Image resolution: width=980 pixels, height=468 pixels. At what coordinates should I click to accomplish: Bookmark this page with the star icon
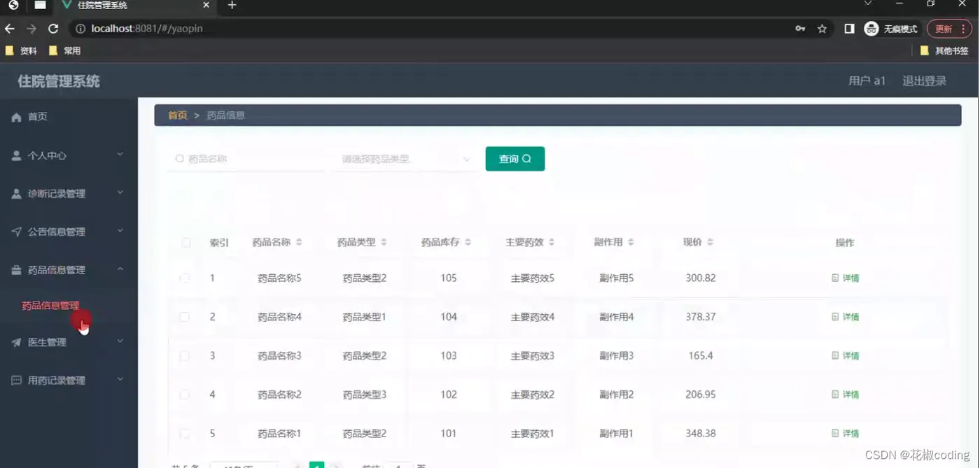pyautogui.click(x=822, y=29)
